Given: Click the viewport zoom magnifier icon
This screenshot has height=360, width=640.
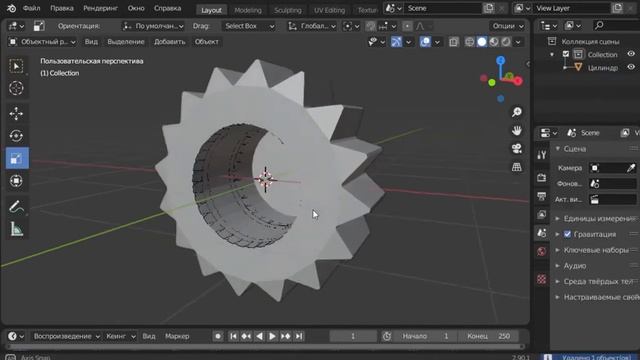Looking at the screenshot, I should pos(517,112).
